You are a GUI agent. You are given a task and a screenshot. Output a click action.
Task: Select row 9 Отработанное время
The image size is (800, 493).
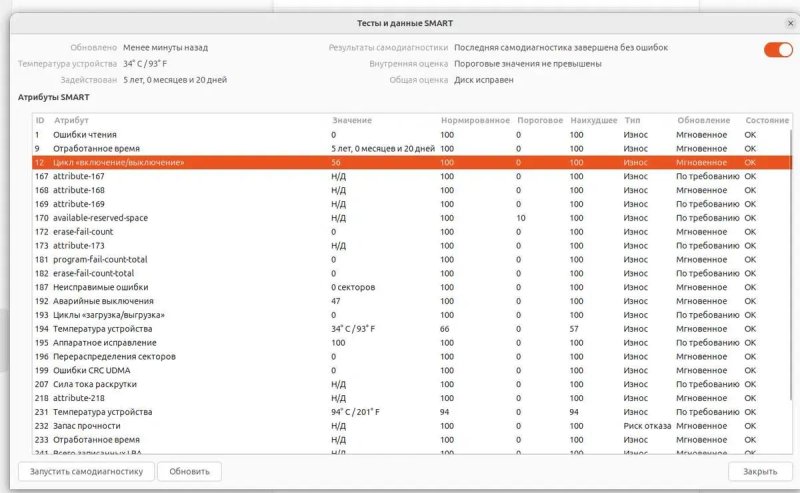[412, 149]
